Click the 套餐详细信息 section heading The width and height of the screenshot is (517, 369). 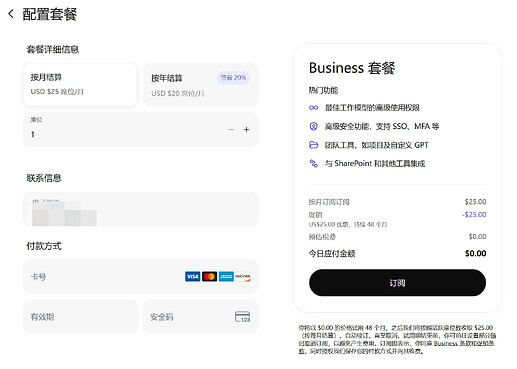tap(53, 50)
